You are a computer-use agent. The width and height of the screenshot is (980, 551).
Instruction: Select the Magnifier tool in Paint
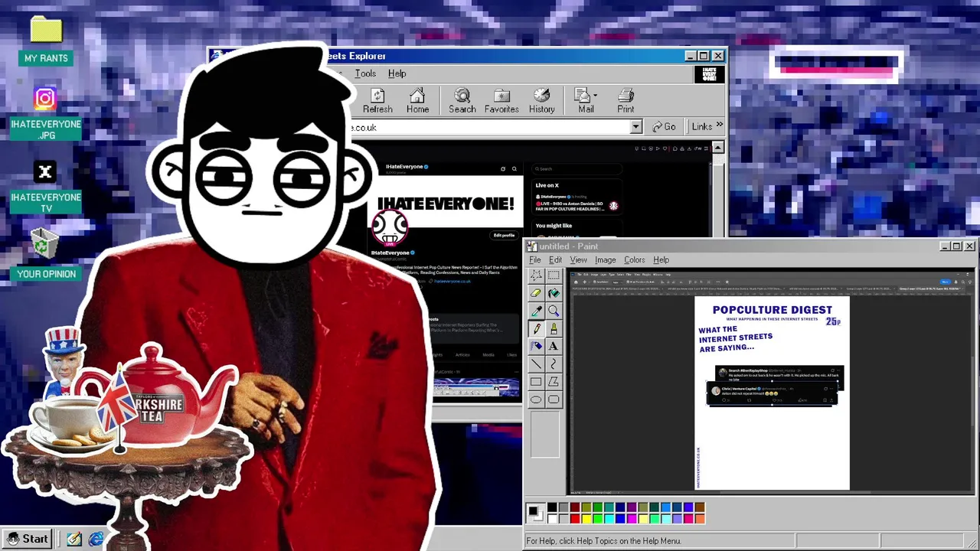(554, 310)
